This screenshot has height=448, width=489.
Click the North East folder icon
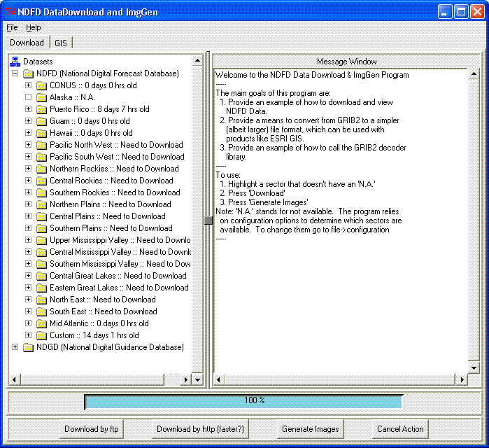point(41,300)
